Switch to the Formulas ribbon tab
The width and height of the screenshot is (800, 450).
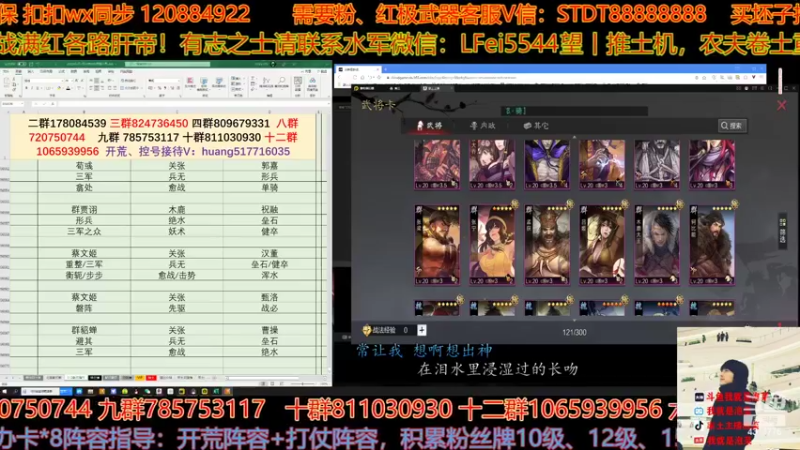pos(61,71)
